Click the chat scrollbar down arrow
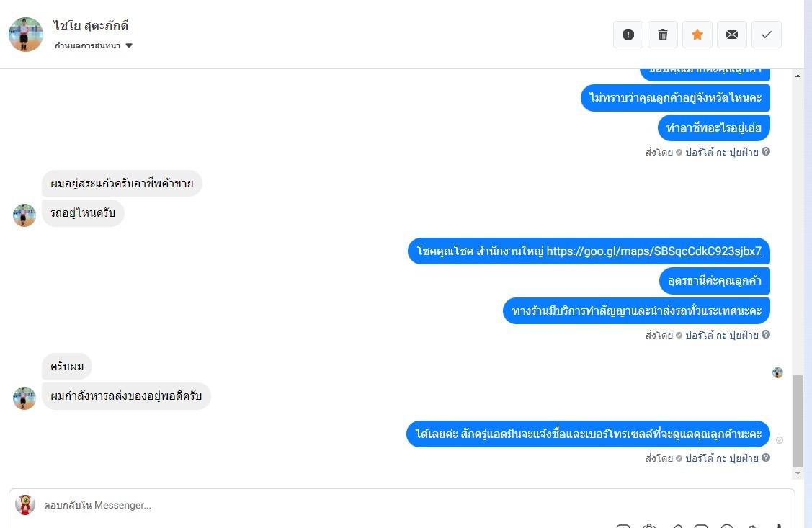This screenshot has height=528, width=812. click(798, 473)
